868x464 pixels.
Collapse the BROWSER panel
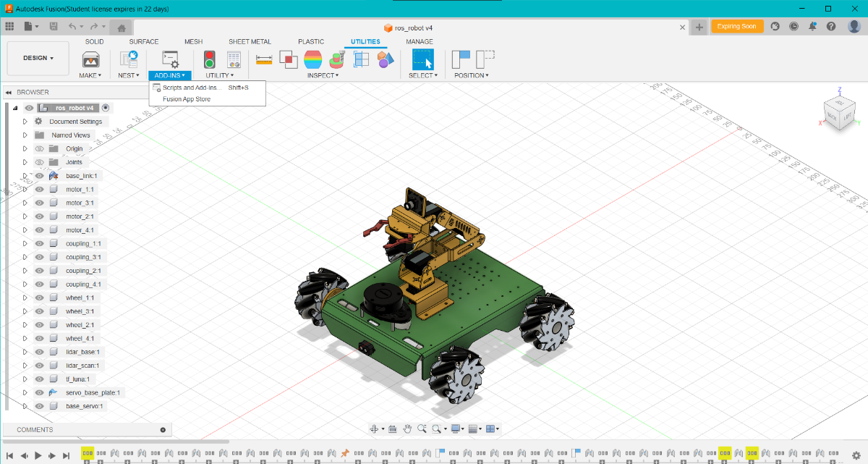[x=9, y=92]
